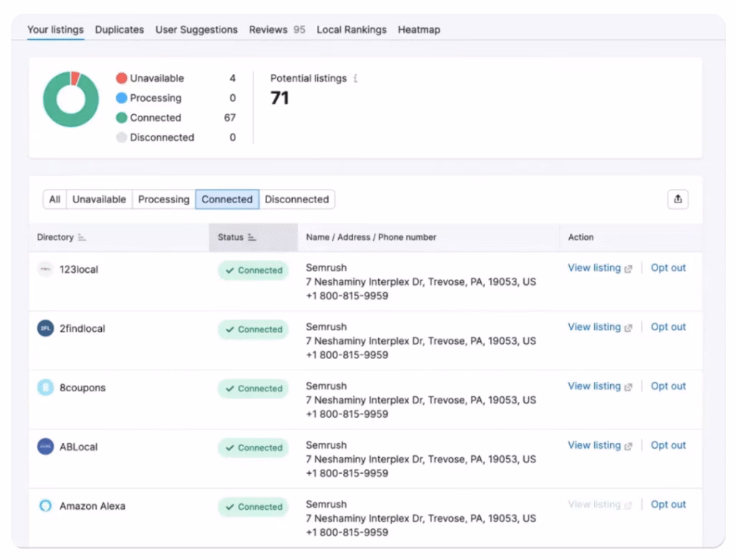Open the Potential listings info tooltip icon
The height and width of the screenshot is (560, 735).
[x=355, y=79]
